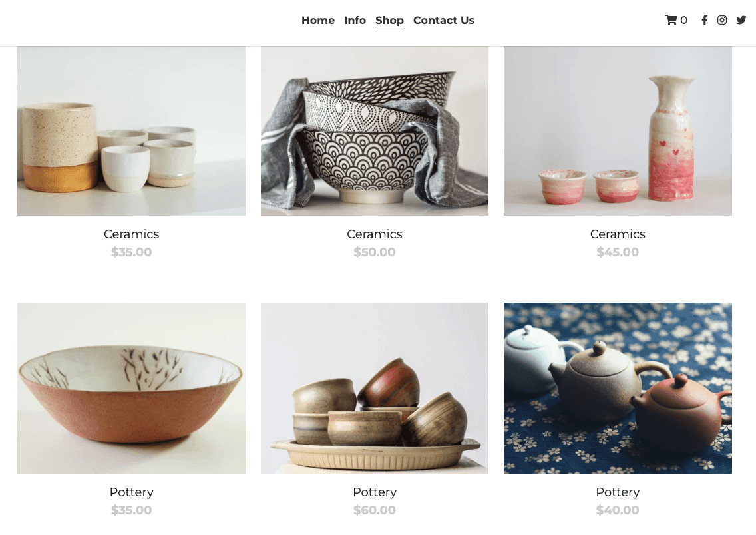
Task: Click the Ceramics title priced $35.00
Action: [x=131, y=234]
